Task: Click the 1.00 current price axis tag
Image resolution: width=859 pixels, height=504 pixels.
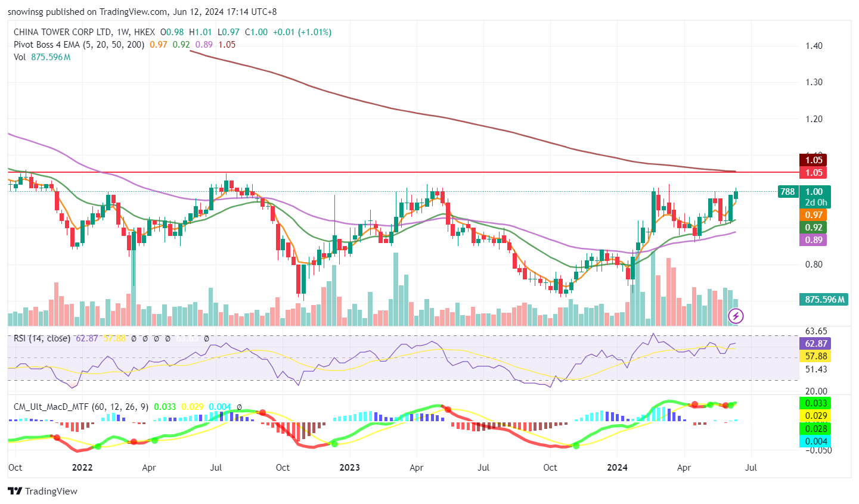Action: (x=814, y=192)
